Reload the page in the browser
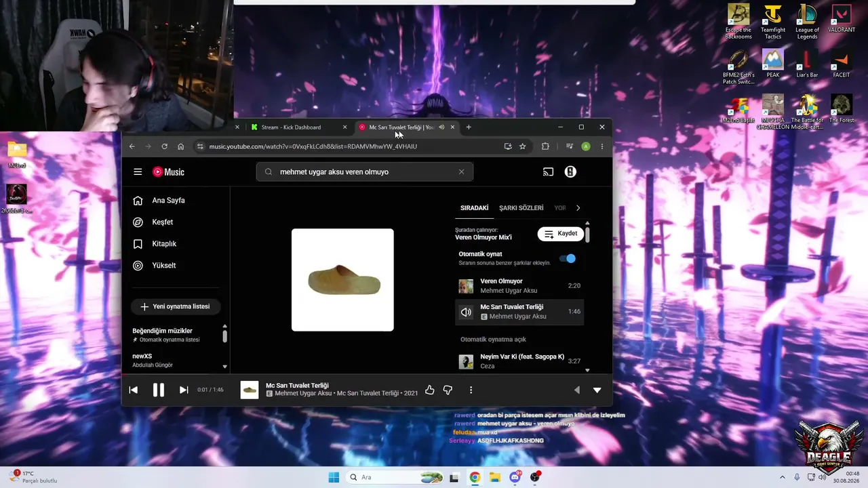 [x=164, y=146]
